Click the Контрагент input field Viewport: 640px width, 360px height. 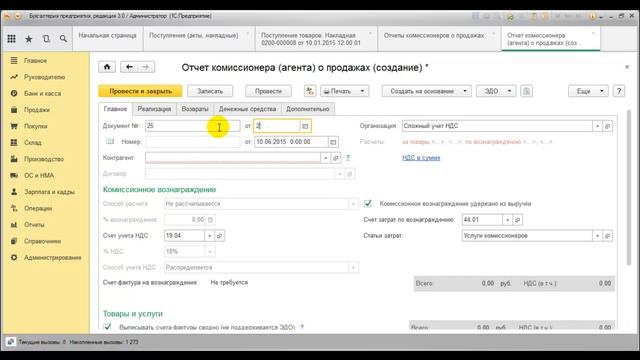(x=233, y=158)
